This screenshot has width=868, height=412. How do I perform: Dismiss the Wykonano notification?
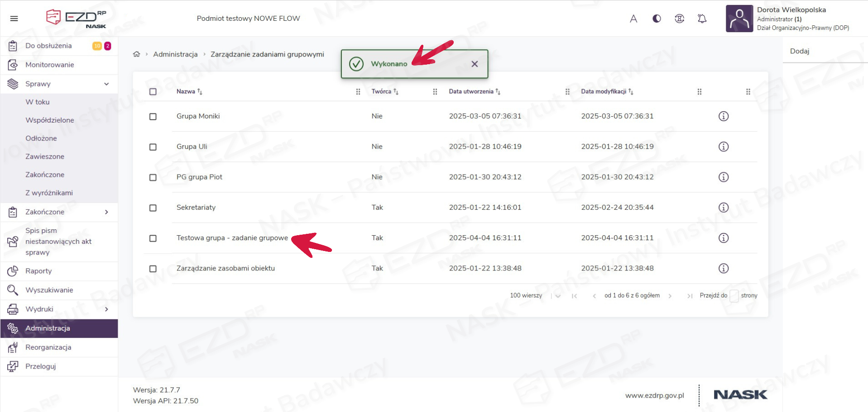pyautogui.click(x=474, y=64)
